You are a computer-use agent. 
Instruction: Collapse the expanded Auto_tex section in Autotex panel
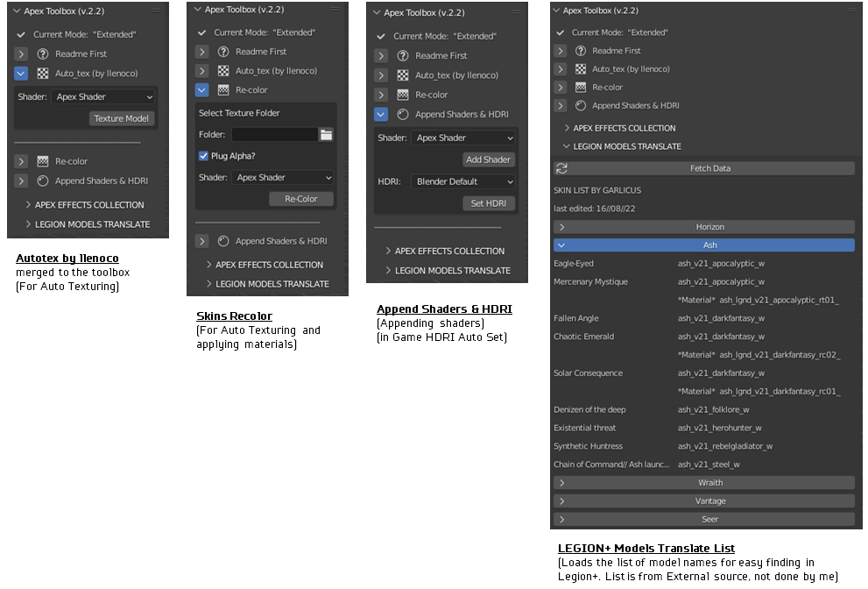(x=21, y=73)
